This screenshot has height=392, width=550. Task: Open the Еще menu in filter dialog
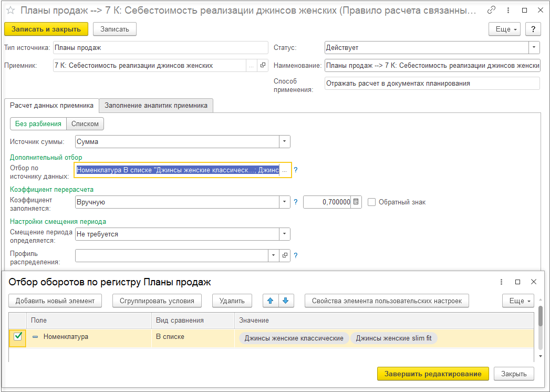[518, 301]
